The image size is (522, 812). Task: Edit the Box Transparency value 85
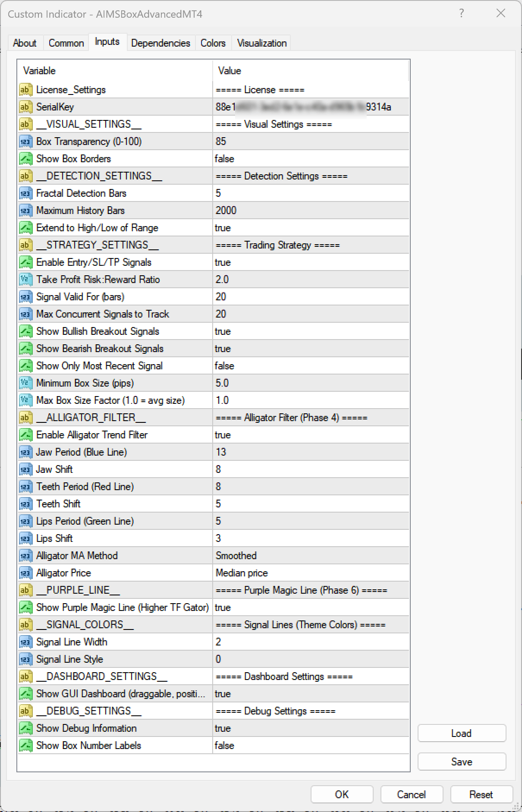point(311,142)
